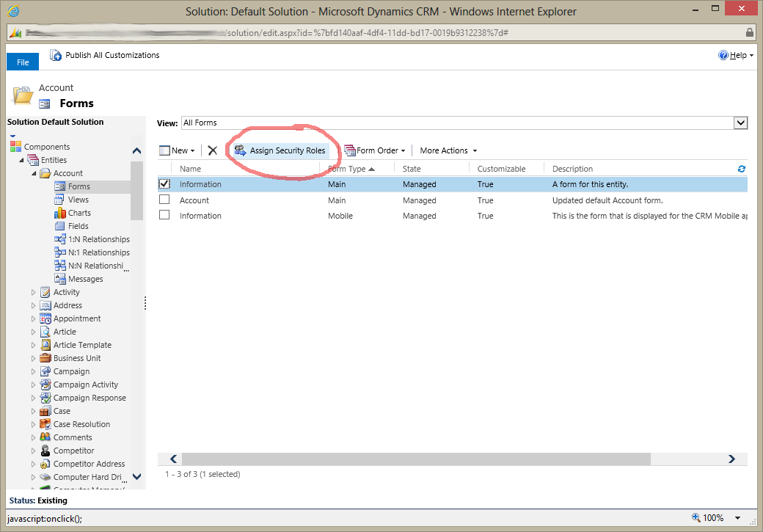Click the Entities icon in tree
Screen dimensions: 763x532
click(33, 160)
